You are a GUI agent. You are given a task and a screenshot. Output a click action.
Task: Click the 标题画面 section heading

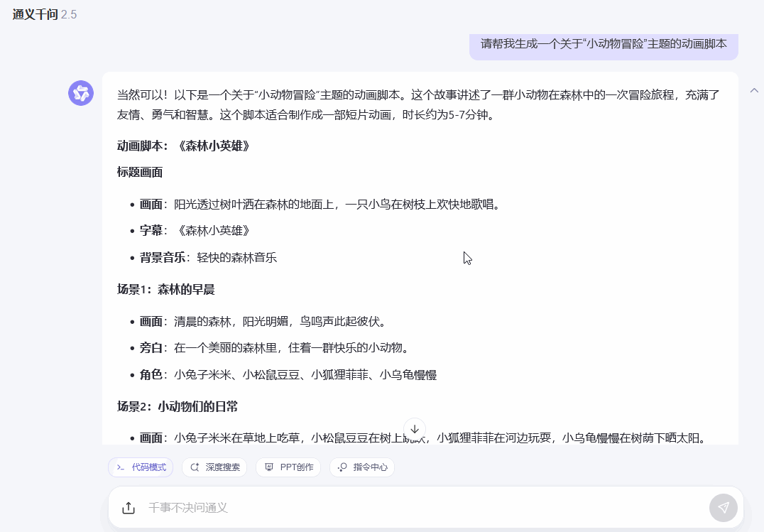coord(140,172)
